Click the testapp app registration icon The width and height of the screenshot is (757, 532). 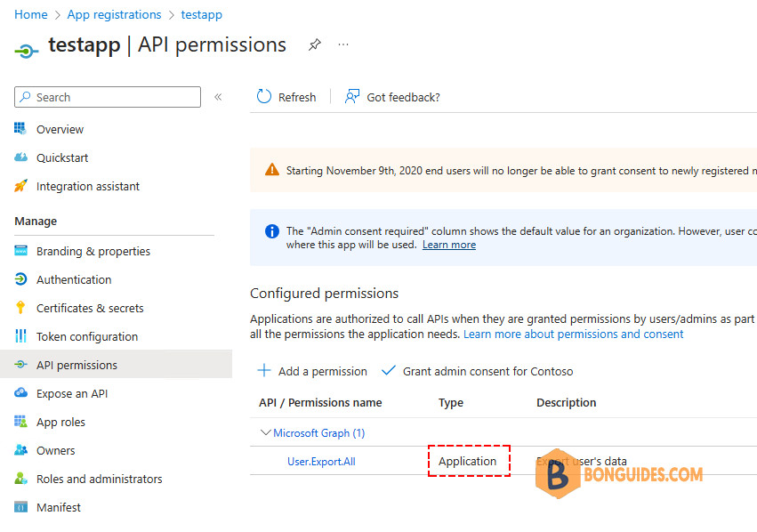27,50
